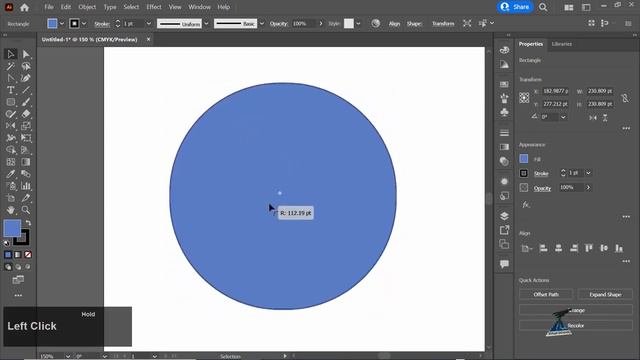This screenshot has width=640, height=360.
Task: Open rotation angle dropdown in Transform
Action: [x=563, y=117]
